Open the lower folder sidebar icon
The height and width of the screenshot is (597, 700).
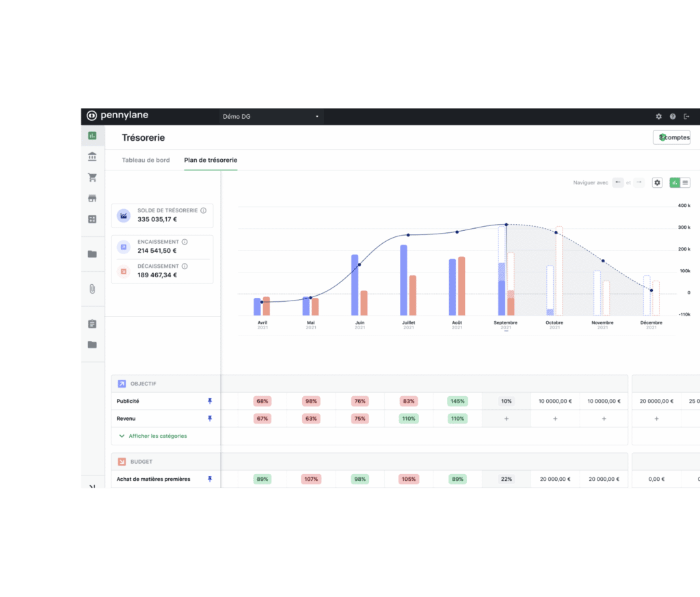coord(92,344)
